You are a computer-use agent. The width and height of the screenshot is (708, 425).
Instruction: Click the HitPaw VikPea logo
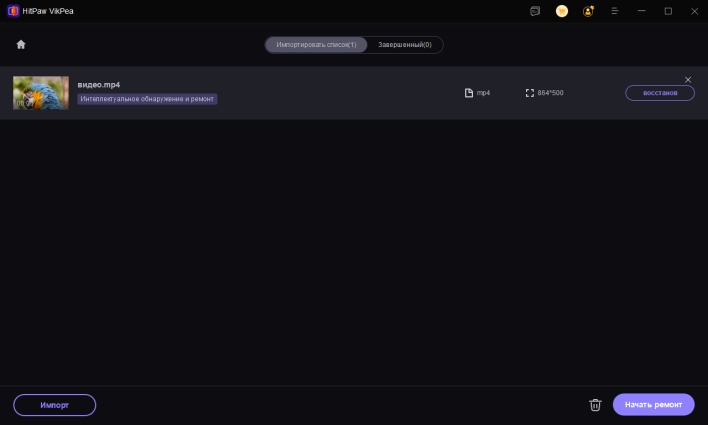[13, 11]
